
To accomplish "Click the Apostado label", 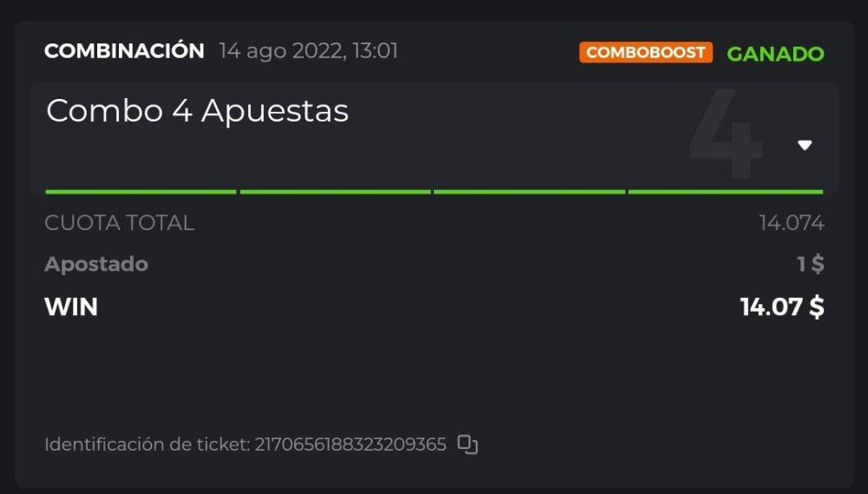I will 96,264.
